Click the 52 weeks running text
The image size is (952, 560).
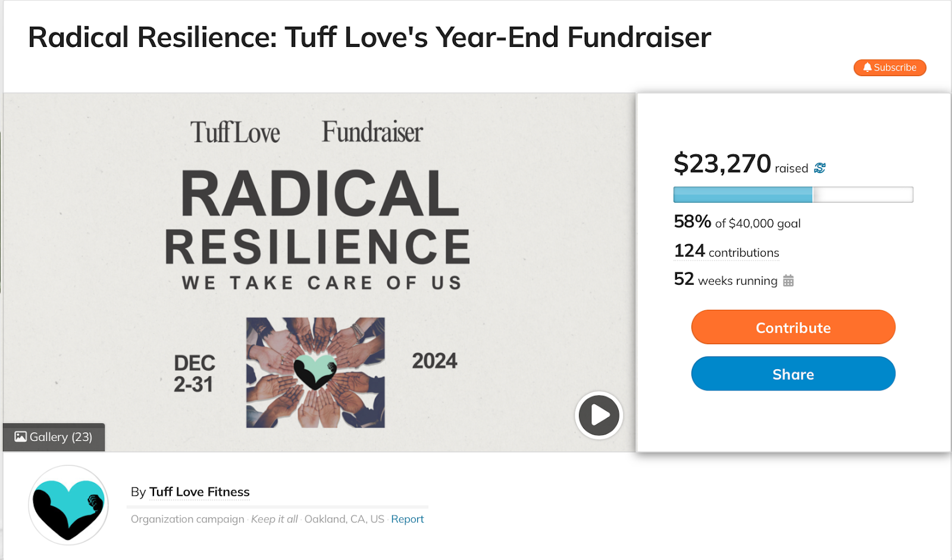click(725, 280)
